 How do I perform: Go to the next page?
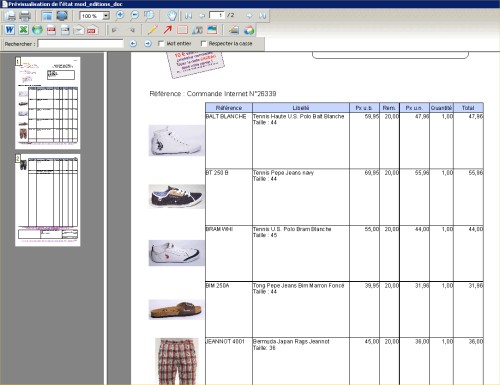[x=249, y=16]
